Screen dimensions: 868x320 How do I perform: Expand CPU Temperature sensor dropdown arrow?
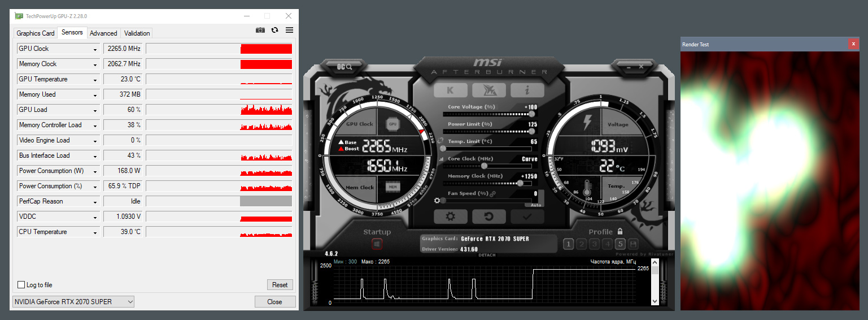click(x=95, y=232)
